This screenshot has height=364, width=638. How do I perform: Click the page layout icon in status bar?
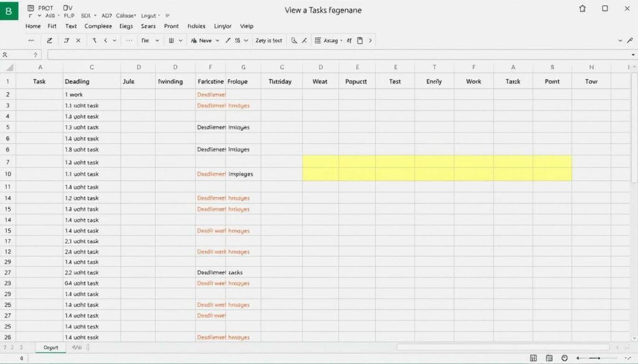[549, 358]
